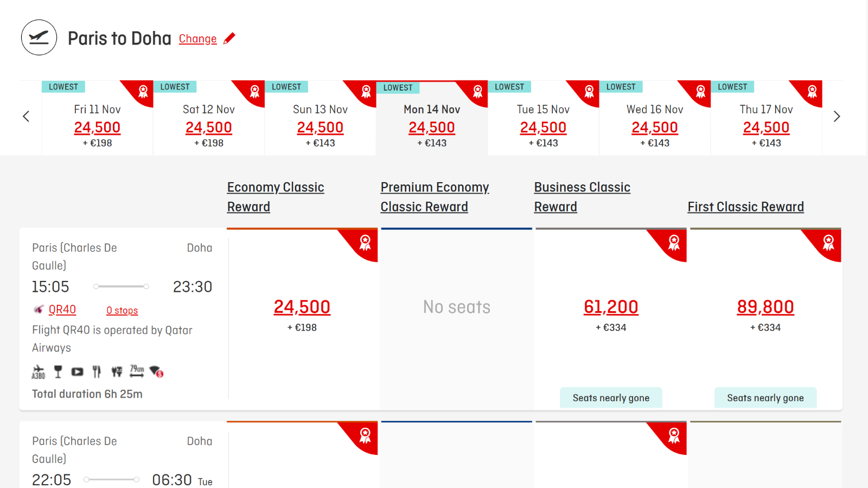The image size is (868, 488).
Task: Switch to Sun 13 Nov fares
Action: [x=321, y=118]
